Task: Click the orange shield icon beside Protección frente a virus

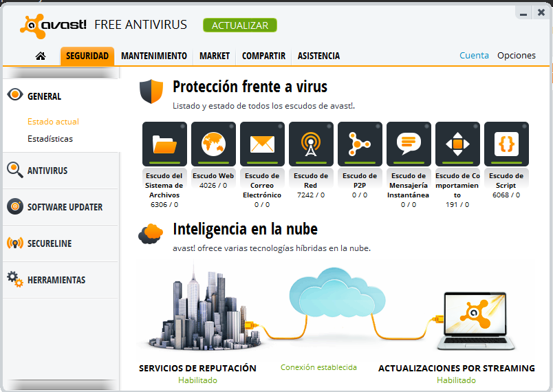Action: (151, 91)
